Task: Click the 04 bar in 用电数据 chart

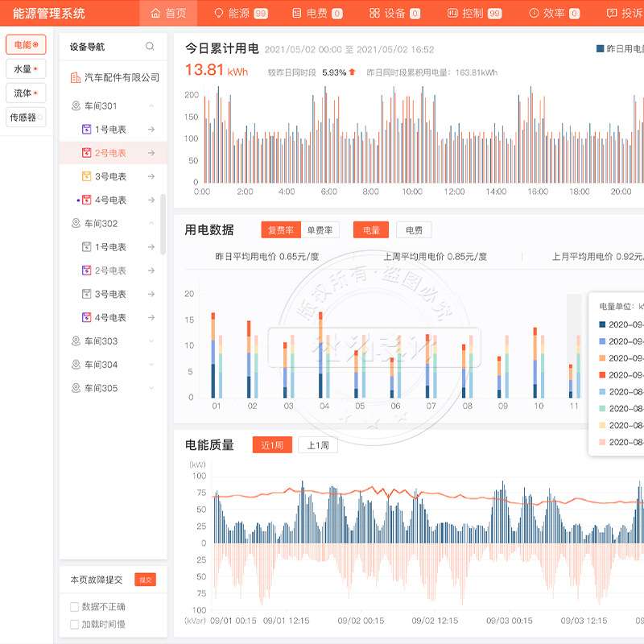Action: click(324, 355)
